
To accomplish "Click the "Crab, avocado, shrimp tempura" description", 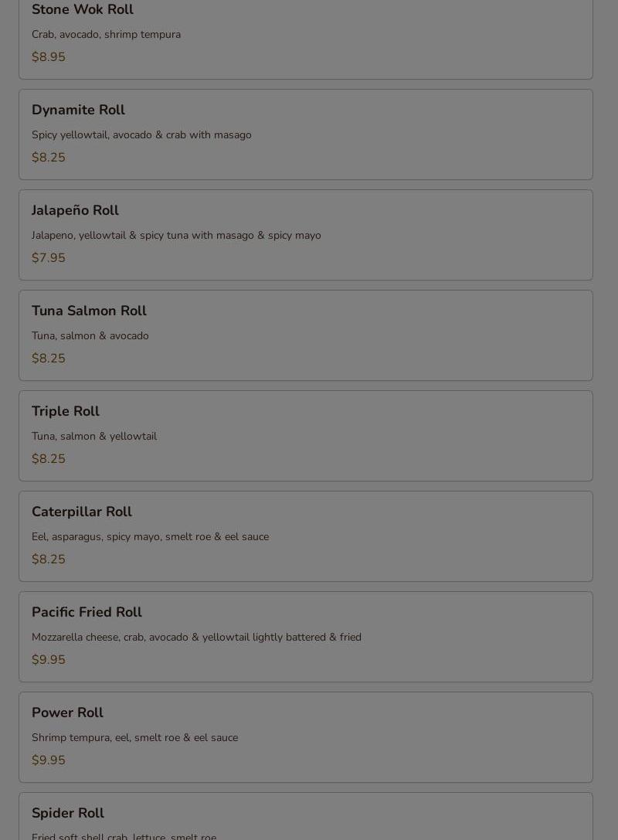I will click(x=106, y=35).
